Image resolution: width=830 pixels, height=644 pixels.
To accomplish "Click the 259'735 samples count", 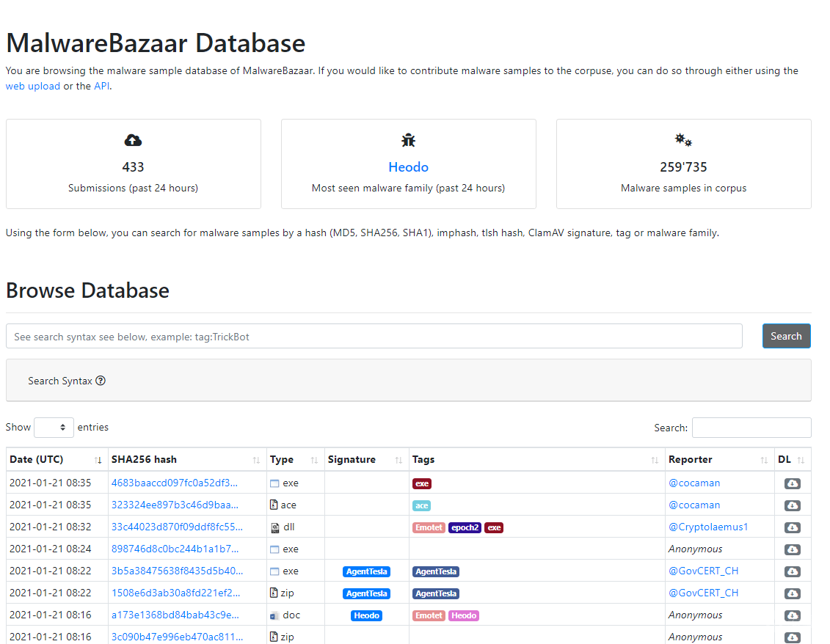I will point(683,167).
